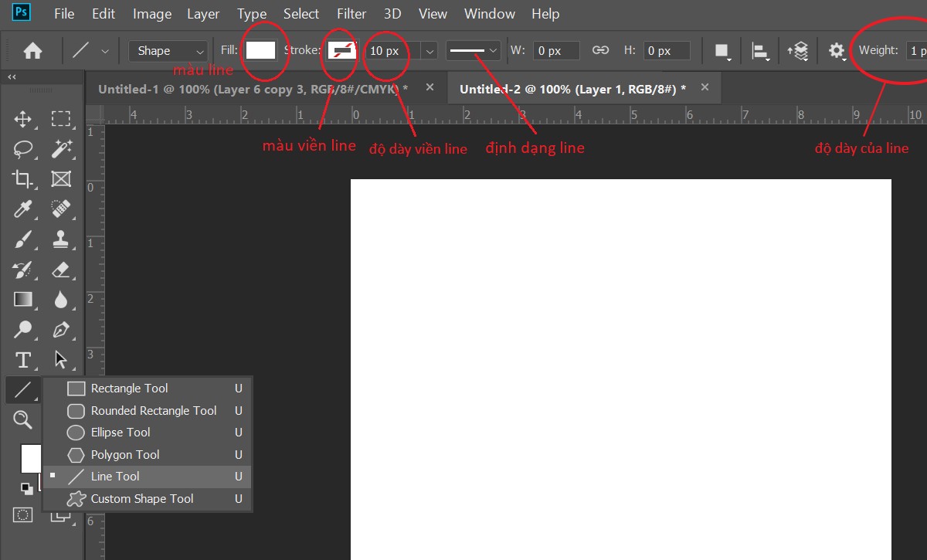The width and height of the screenshot is (927, 560).
Task: Click inside the W width input field
Action: point(556,50)
